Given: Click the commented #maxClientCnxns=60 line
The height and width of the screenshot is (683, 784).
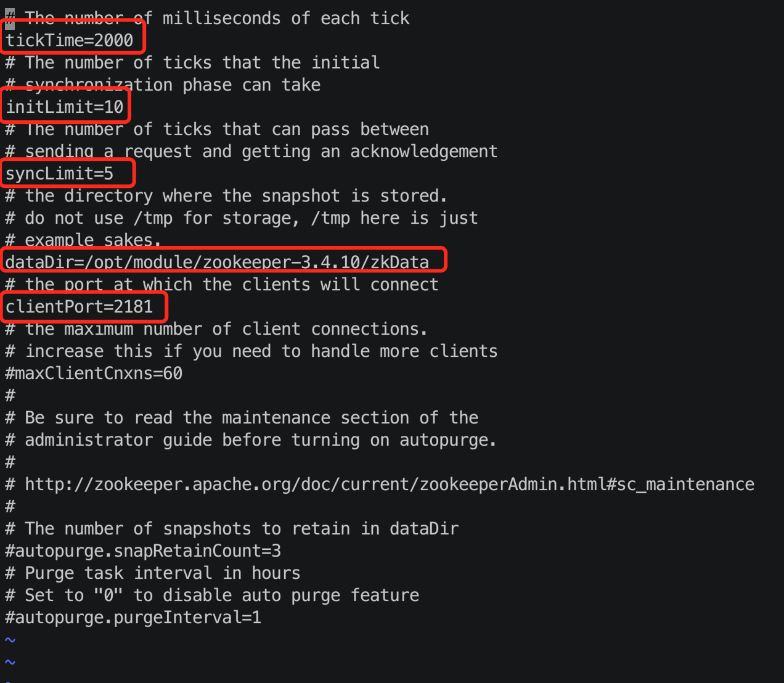Looking at the screenshot, I should [x=94, y=374].
